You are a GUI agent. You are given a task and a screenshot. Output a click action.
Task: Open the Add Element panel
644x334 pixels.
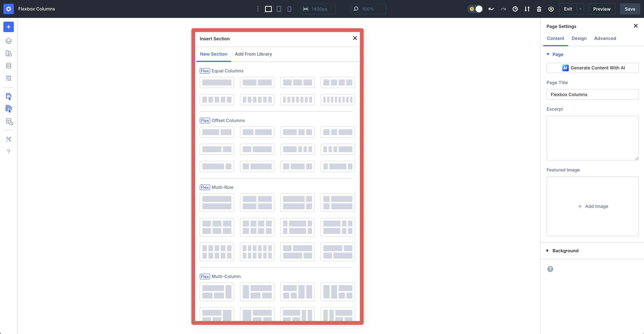pos(9,27)
